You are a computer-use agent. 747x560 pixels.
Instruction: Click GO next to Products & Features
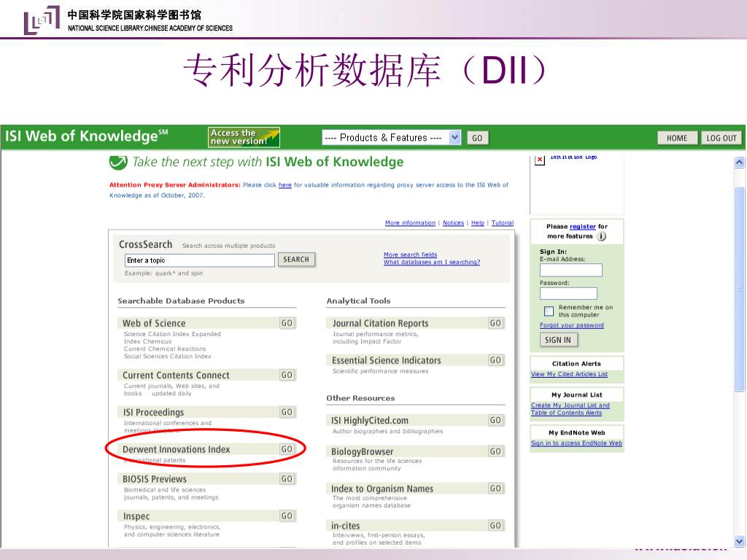[x=477, y=138]
